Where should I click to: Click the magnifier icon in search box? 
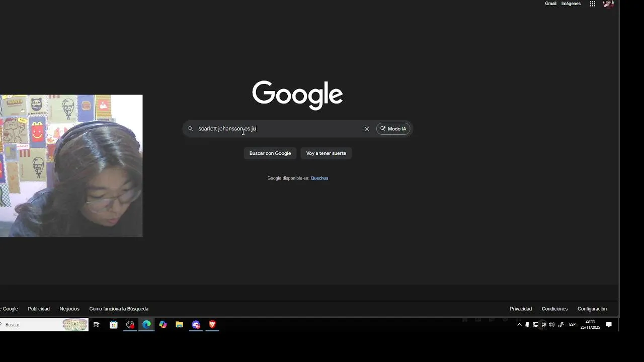[191, 129]
